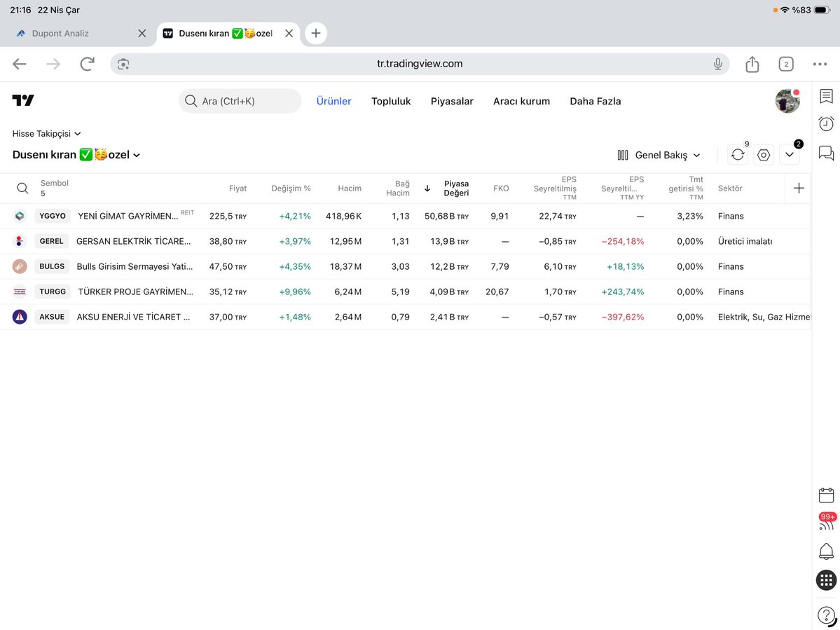Open the Piyasalar menu

click(x=452, y=101)
